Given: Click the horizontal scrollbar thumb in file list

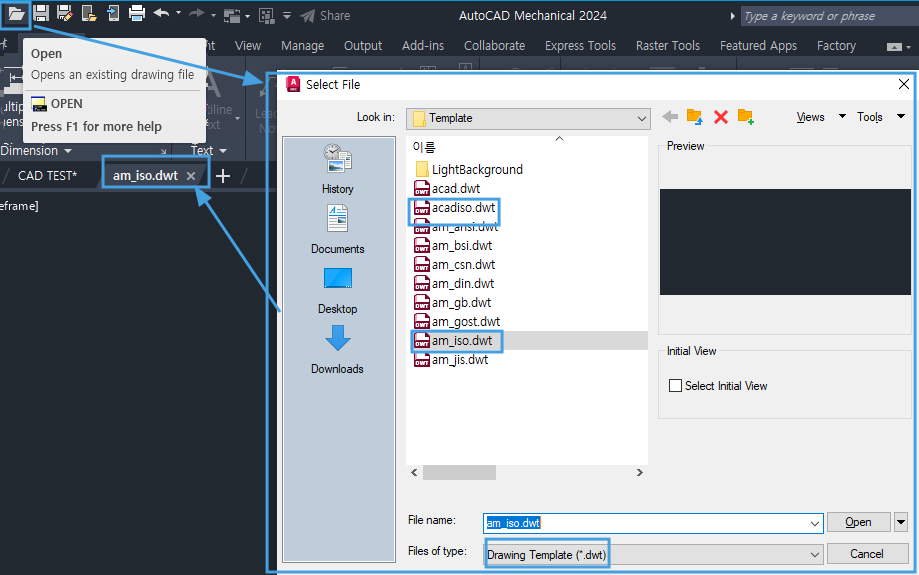Looking at the screenshot, I should pyautogui.click(x=460, y=472).
